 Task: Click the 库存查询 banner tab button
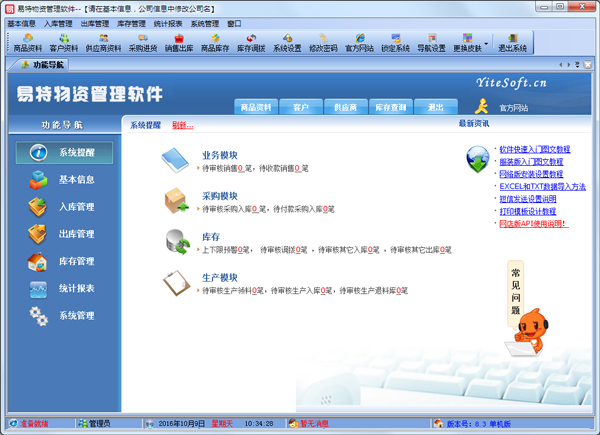(390, 107)
